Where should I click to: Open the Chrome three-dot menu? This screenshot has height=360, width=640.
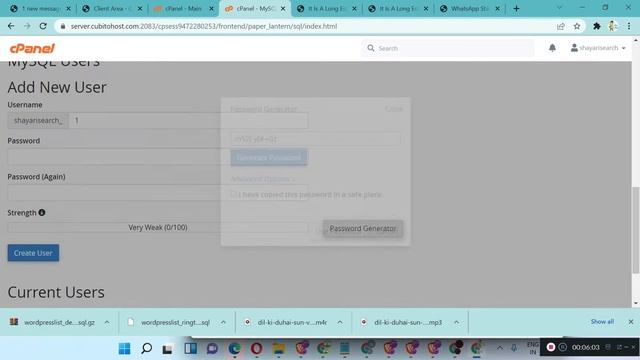(629, 26)
